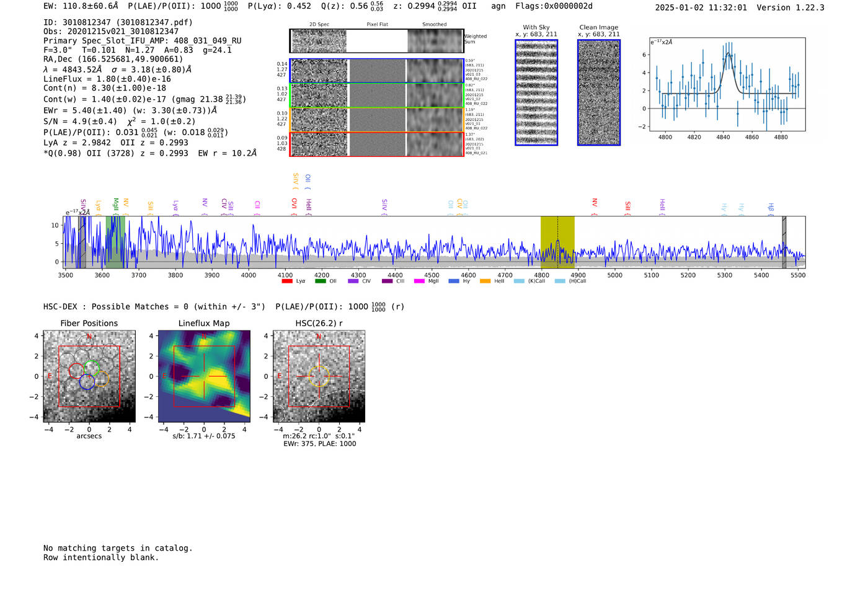
Task: Click the 's/b: 1.71 +/- 0.075' caption
Action: tap(204, 436)
